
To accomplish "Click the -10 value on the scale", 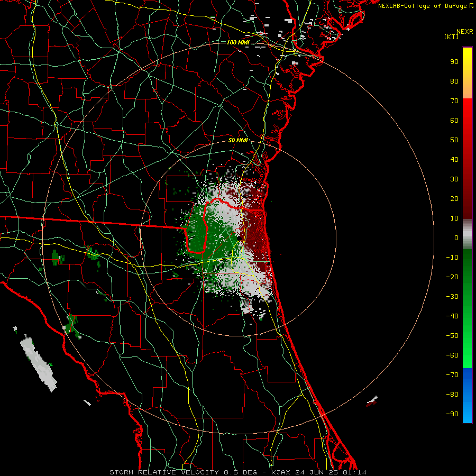I will click(x=452, y=258).
